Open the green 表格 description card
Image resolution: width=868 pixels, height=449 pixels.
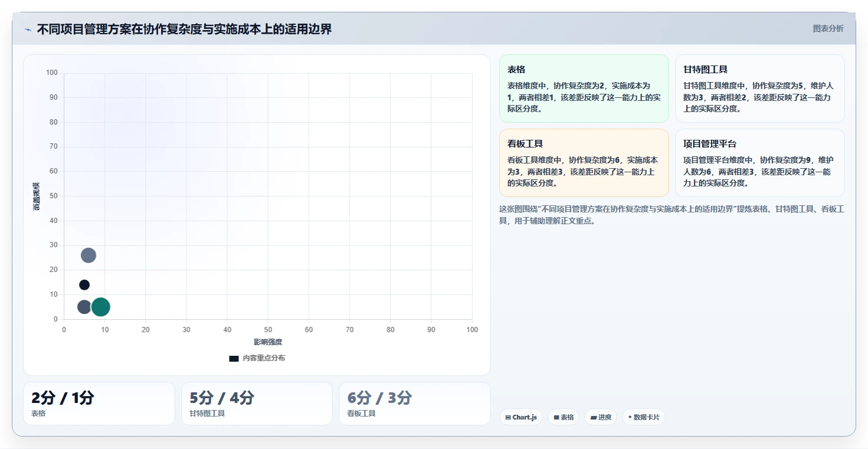[584, 89]
